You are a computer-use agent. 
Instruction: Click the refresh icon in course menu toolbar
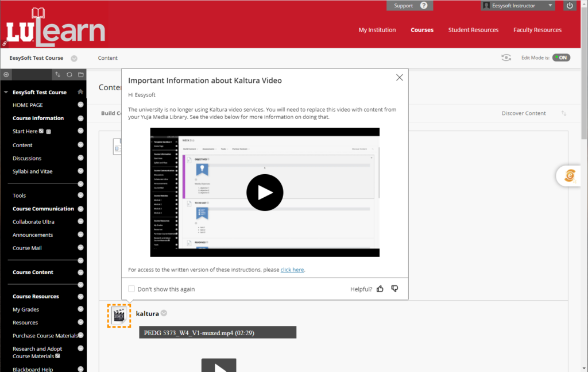pos(69,74)
